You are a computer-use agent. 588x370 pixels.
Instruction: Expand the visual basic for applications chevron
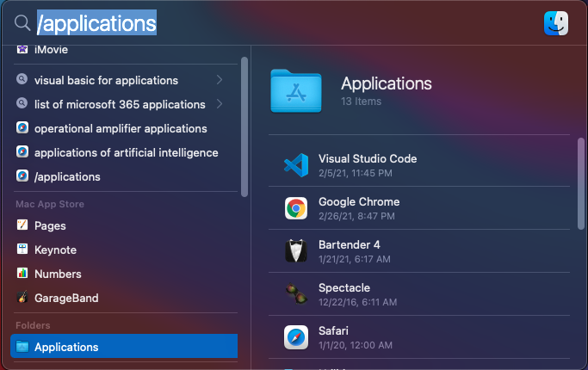point(220,79)
